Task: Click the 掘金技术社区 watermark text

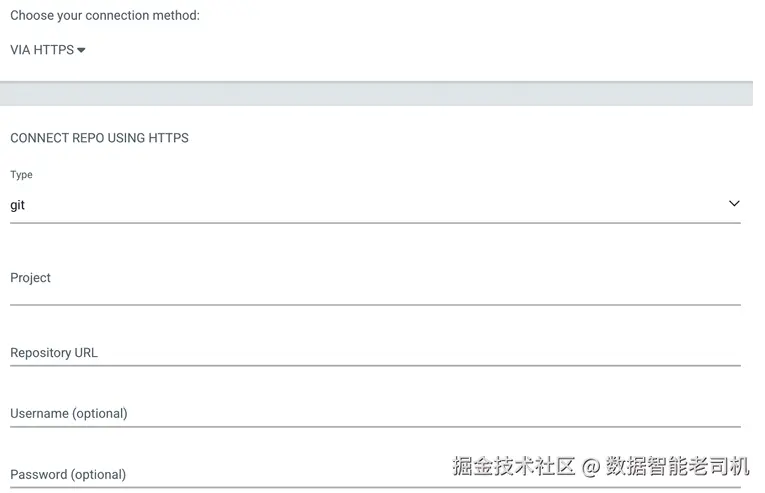Action: 514,466
